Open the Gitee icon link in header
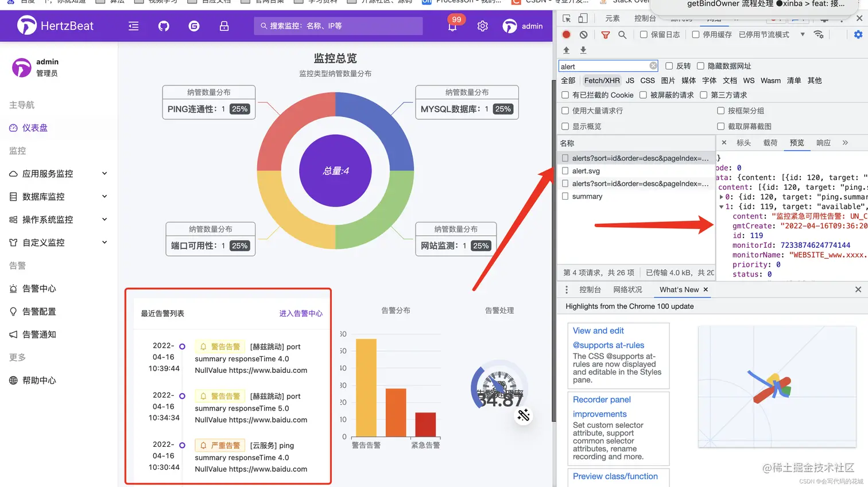 click(194, 26)
